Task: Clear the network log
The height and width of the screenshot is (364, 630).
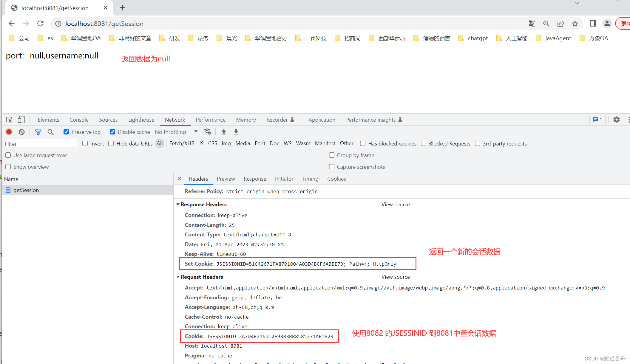Action: (x=22, y=132)
